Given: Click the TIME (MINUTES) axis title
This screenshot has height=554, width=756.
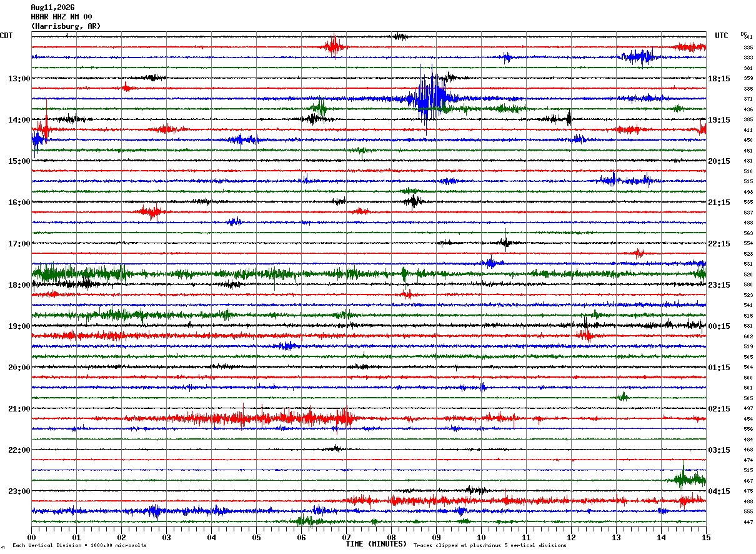Looking at the screenshot, I should (x=376, y=544).
